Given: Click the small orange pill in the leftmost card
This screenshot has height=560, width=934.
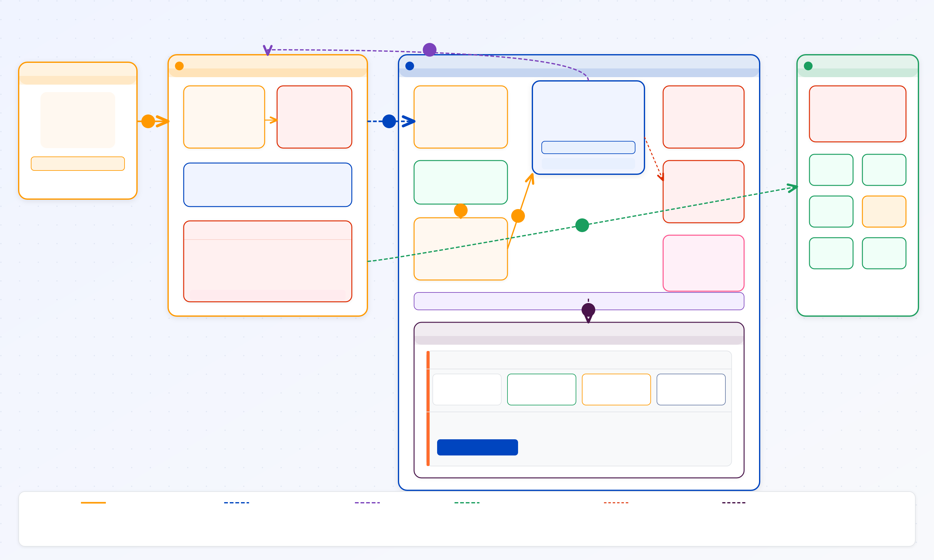Looking at the screenshot, I should (x=78, y=163).
